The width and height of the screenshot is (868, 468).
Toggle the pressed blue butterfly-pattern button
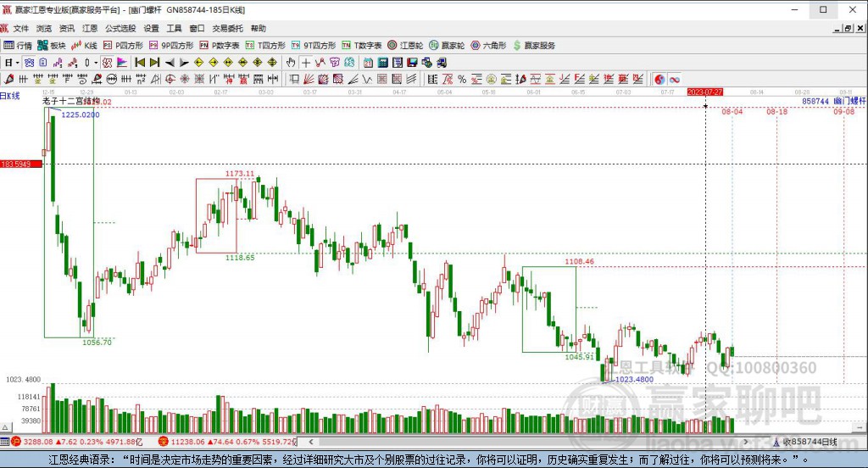point(30,63)
